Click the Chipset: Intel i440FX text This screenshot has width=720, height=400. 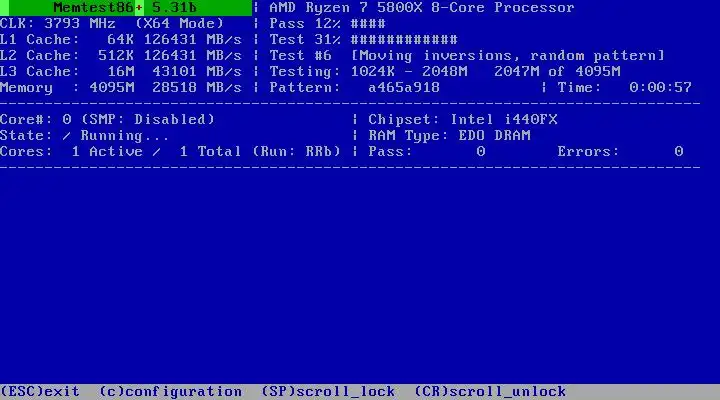[x=463, y=119]
